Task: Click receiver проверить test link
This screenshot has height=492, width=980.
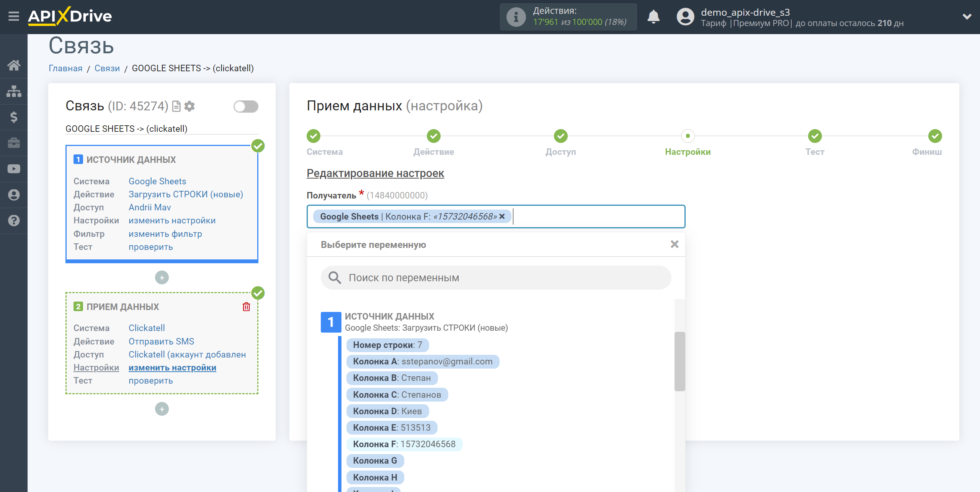Action: pyautogui.click(x=151, y=380)
